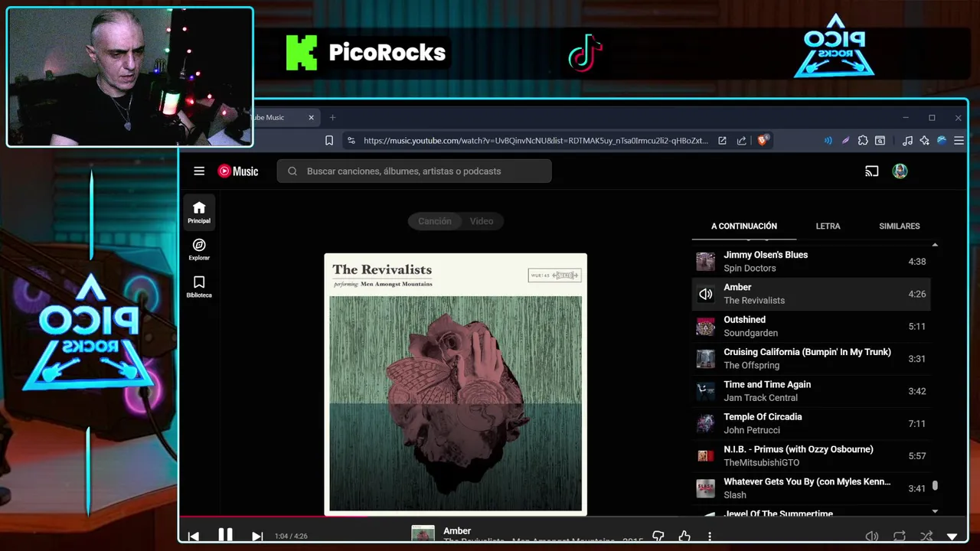Open artist Spin Doctors link
Screen dimensions: 980x551
(x=750, y=269)
